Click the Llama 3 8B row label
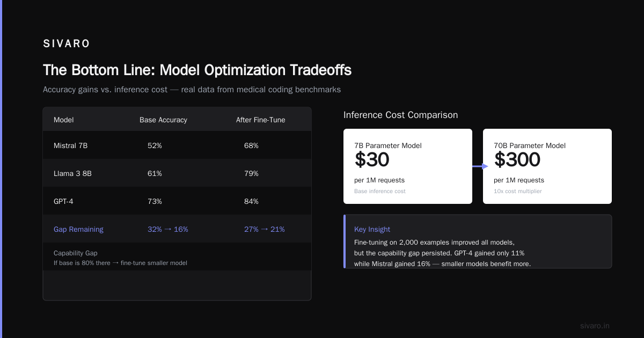 72,173
